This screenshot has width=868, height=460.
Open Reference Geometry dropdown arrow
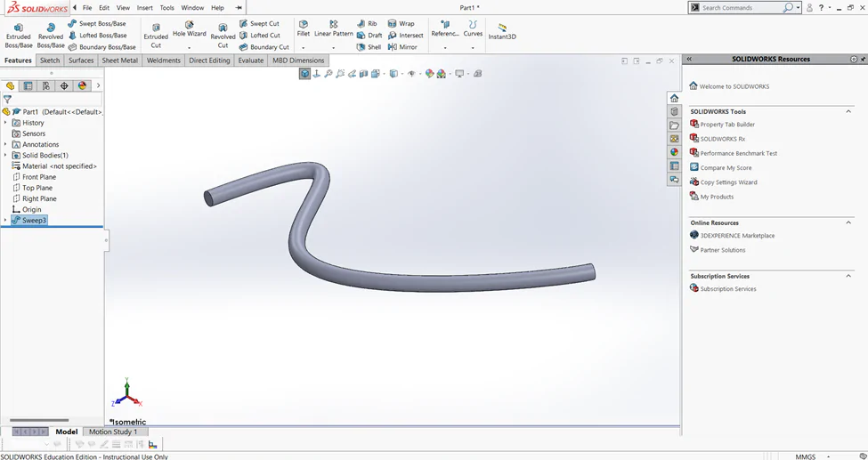click(445, 48)
